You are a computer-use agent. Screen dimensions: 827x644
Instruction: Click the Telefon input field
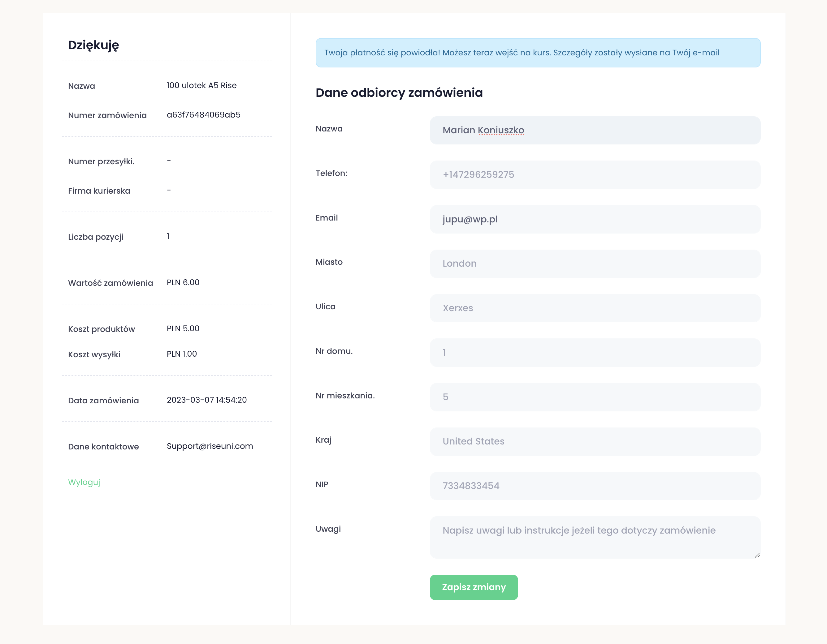click(595, 174)
